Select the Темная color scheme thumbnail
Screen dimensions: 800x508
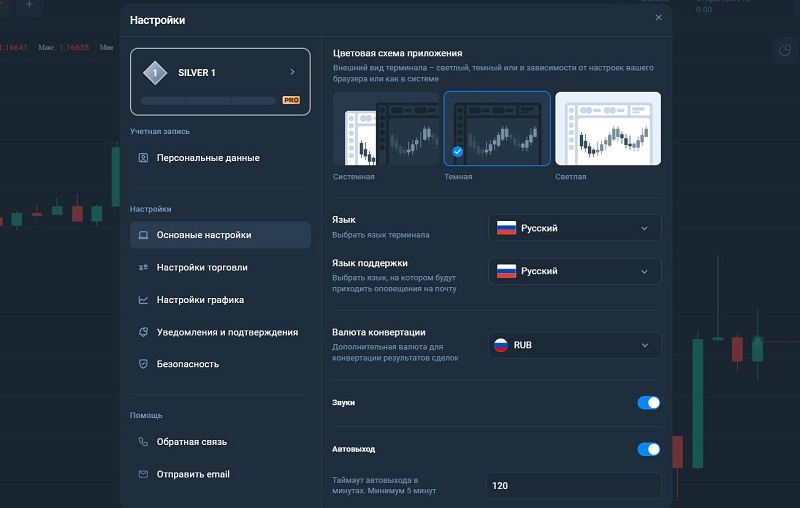[497, 129]
